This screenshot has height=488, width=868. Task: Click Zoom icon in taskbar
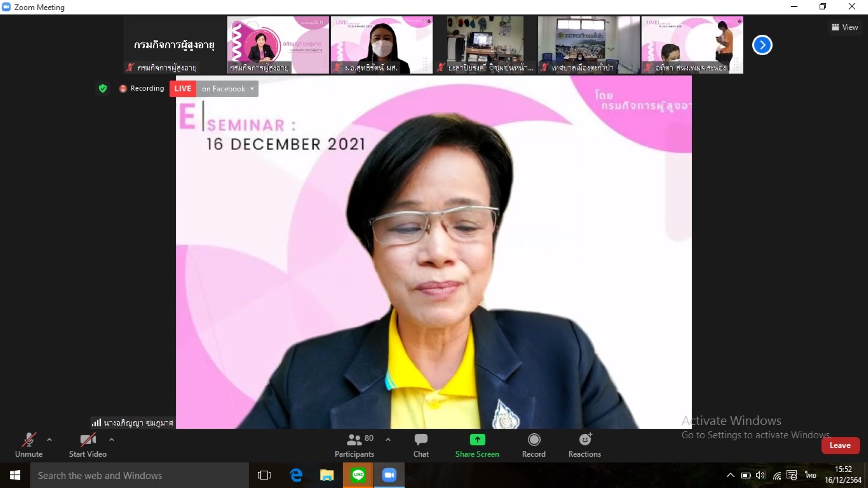coord(389,475)
